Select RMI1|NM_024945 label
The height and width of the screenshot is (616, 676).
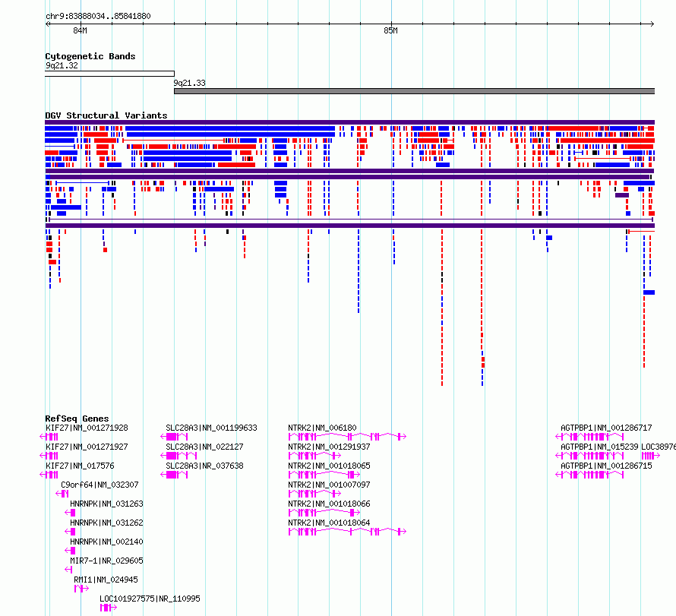click(106, 580)
